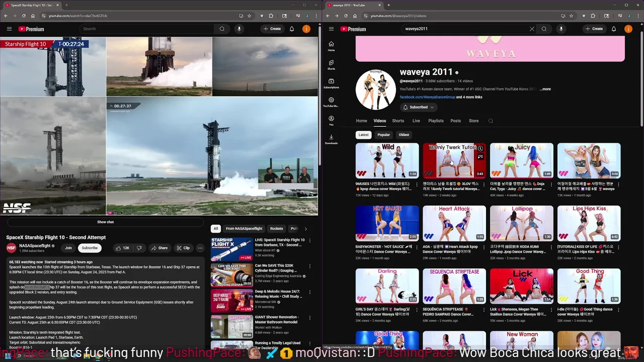644x362 pixels.
Task: Open notifications bell in right window
Action: point(613,29)
